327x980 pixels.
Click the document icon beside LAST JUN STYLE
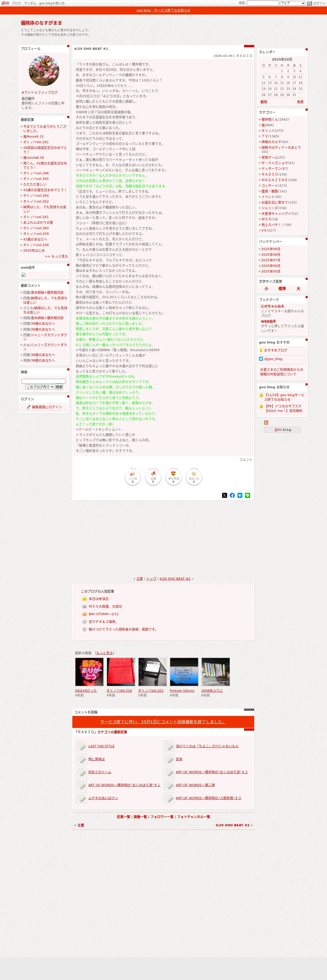[81, 746]
